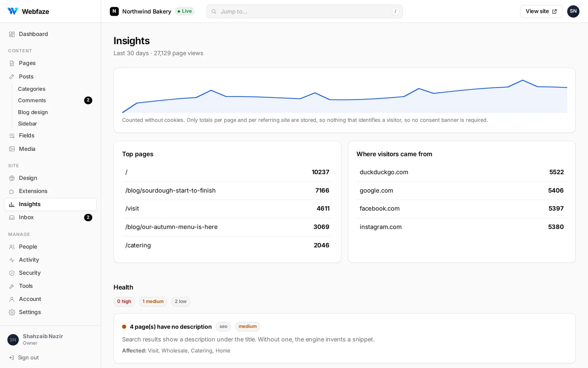The width and height of the screenshot is (588, 368).
Task: Click the facebook.com referrer row
Action: coord(462,209)
